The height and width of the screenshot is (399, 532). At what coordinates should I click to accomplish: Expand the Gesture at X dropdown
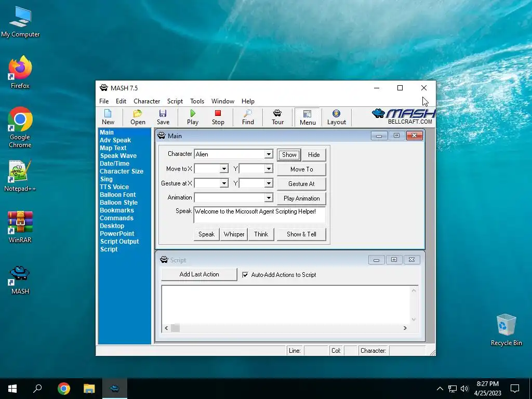pyautogui.click(x=224, y=183)
